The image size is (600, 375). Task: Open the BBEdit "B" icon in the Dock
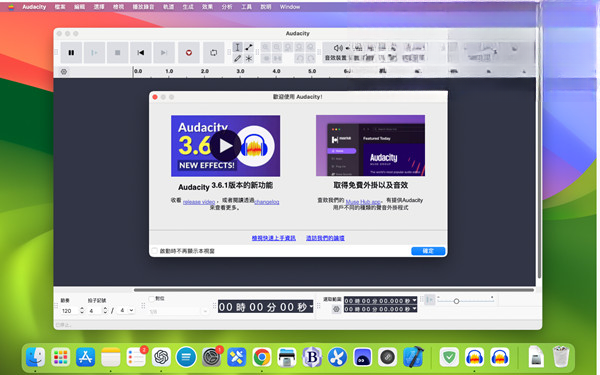coord(312,357)
